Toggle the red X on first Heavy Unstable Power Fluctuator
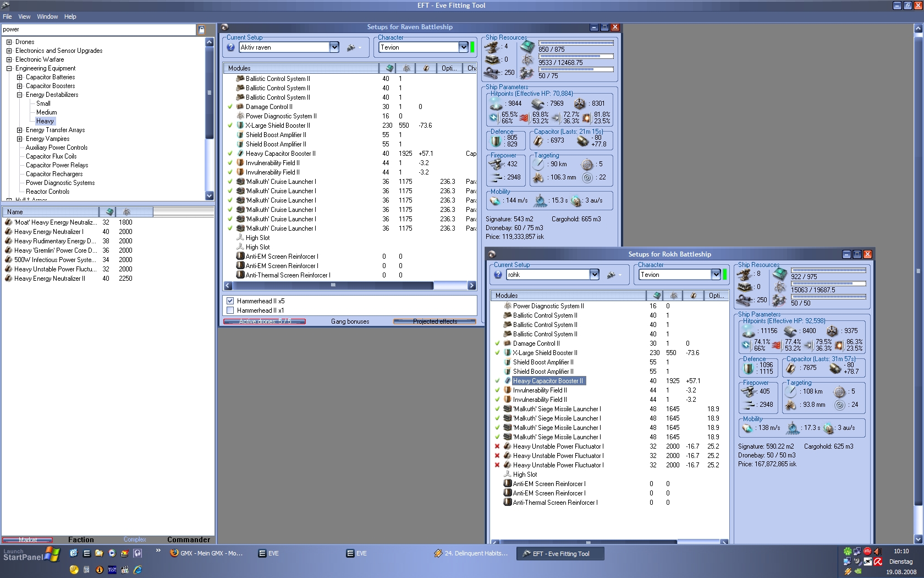 coord(497,446)
